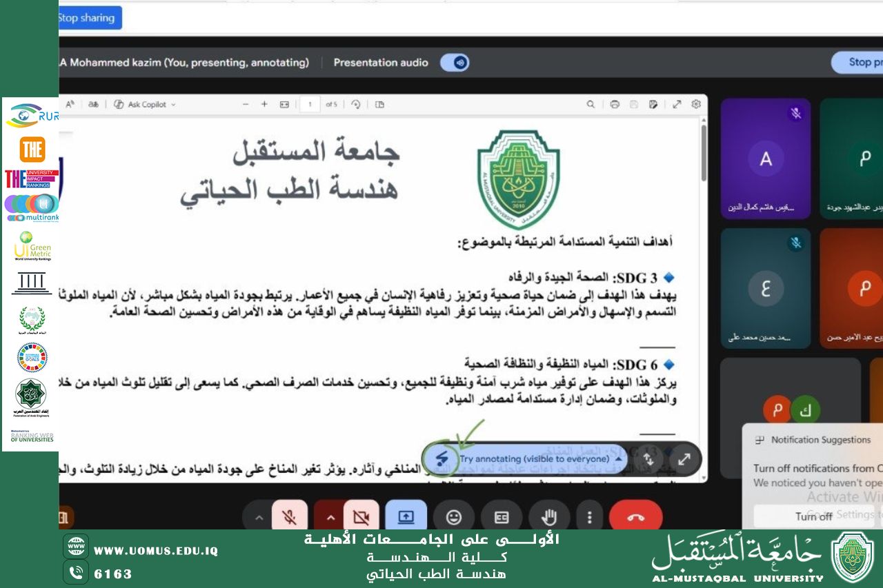
Task: Turn on captions with the CC icon
Action: [x=502, y=516]
